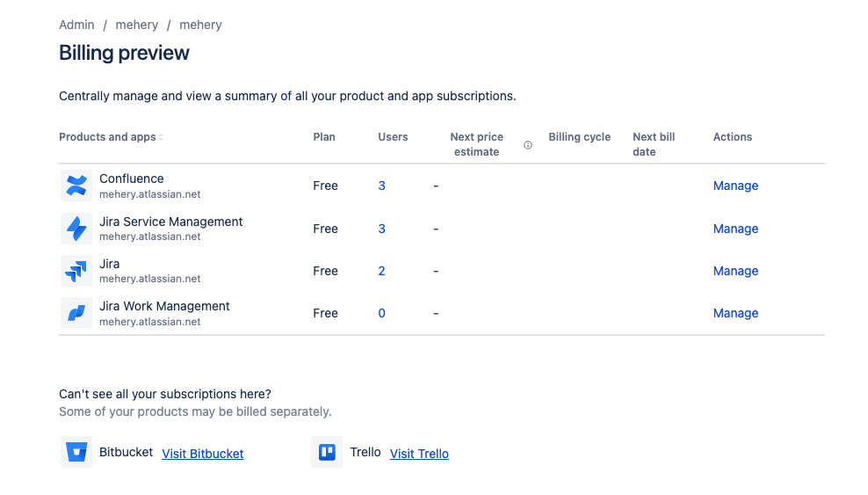Click the Bitbucket bucket icon
868x495 pixels.
(76, 452)
